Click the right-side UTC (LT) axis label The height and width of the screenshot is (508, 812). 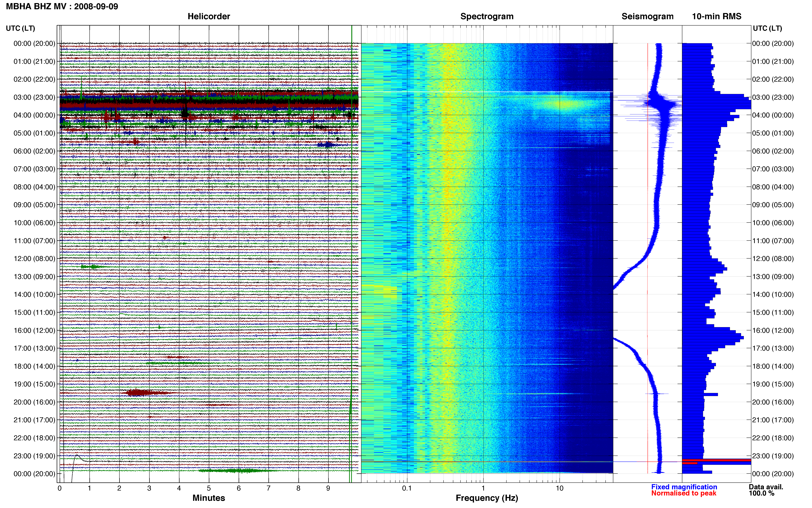(767, 28)
